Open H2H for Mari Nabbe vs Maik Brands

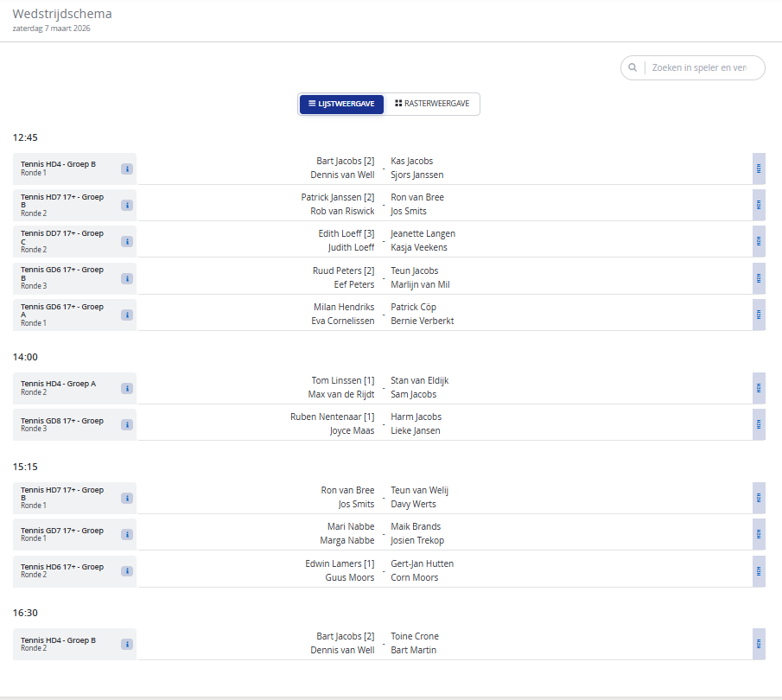(x=759, y=534)
